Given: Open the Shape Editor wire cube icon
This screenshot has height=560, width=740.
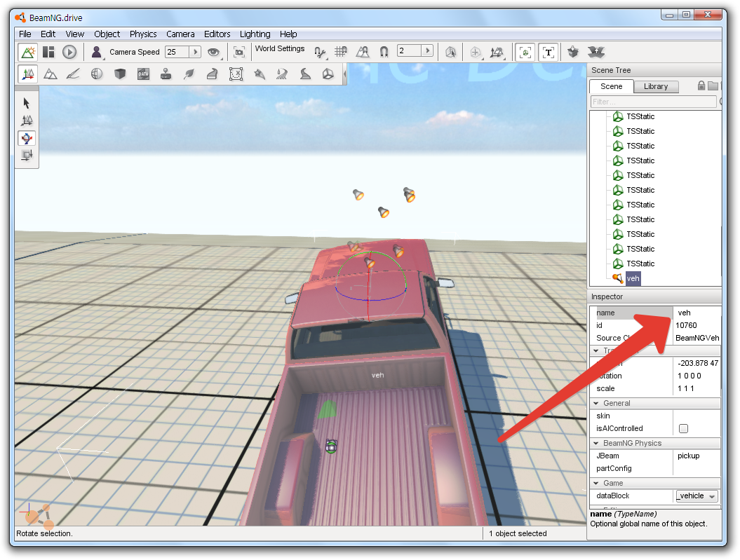Looking at the screenshot, I should (328, 74).
